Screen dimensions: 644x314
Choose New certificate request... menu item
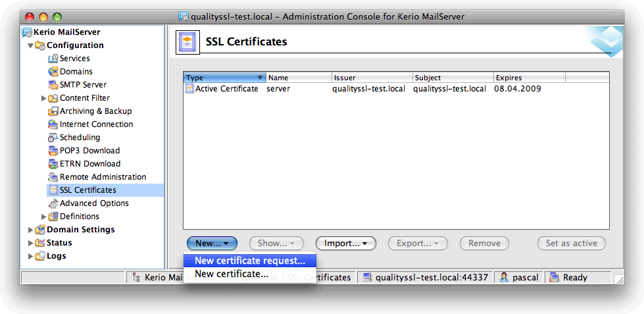point(250,261)
